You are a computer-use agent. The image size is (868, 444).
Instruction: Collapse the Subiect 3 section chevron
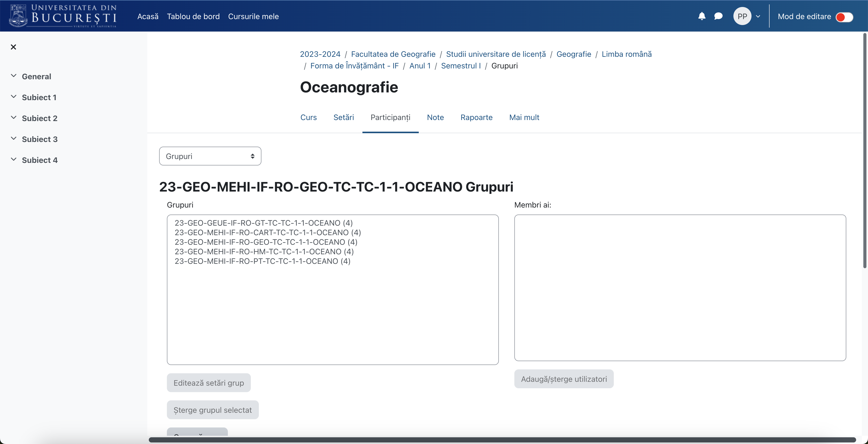[x=13, y=139]
